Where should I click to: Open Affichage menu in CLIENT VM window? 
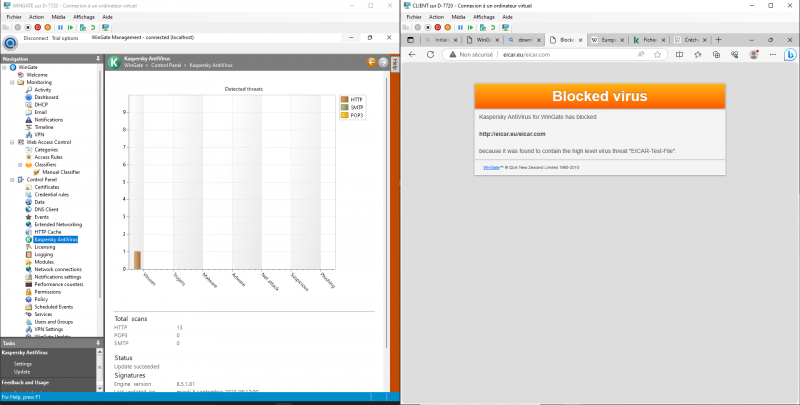pos(484,17)
